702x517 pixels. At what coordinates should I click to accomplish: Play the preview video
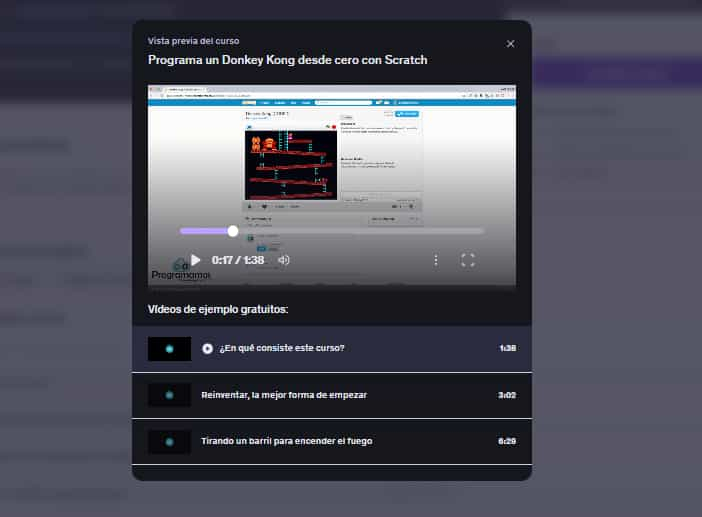click(196, 260)
